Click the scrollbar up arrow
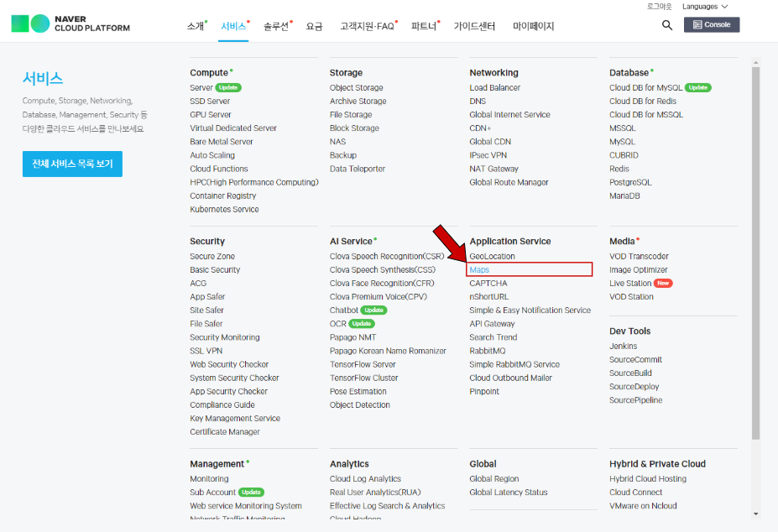 coord(755,63)
